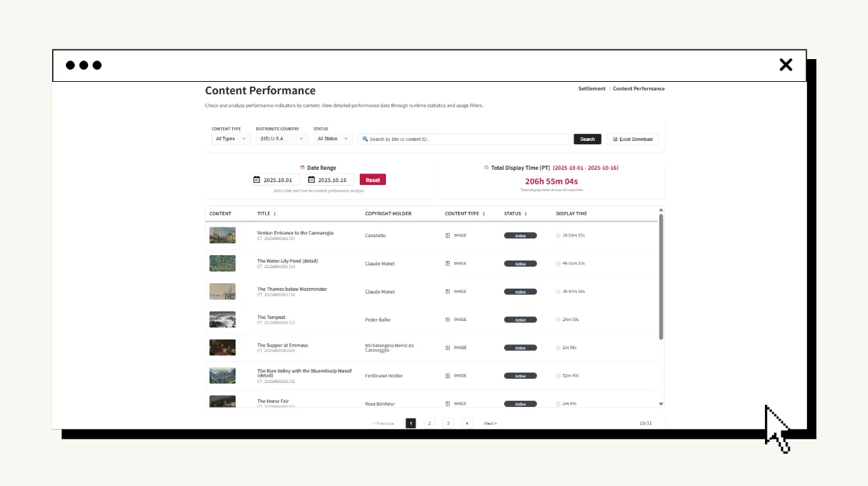Go to page 2 of results
The height and width of the screenshot is (486, 868).
(x=429, y=423)
